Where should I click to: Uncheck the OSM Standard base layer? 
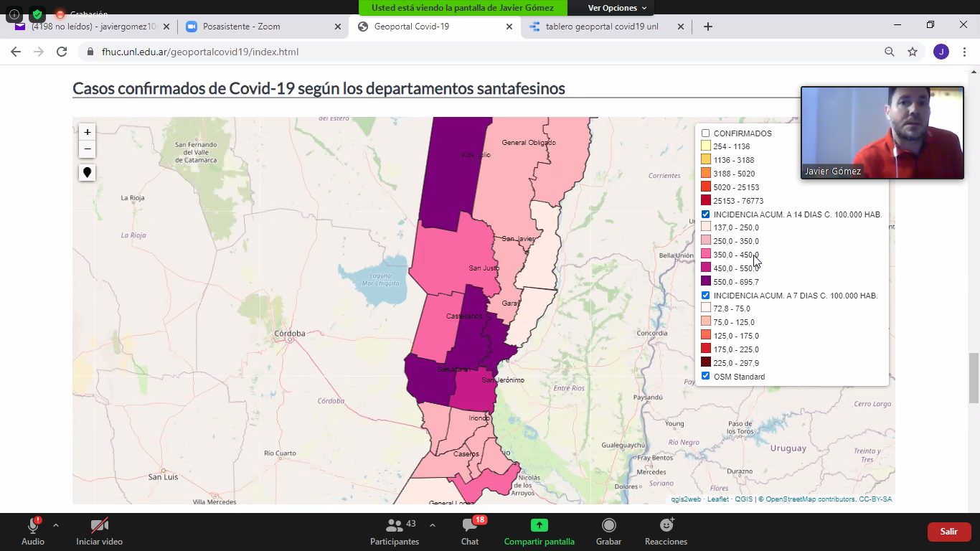click(x=706, y=376)
